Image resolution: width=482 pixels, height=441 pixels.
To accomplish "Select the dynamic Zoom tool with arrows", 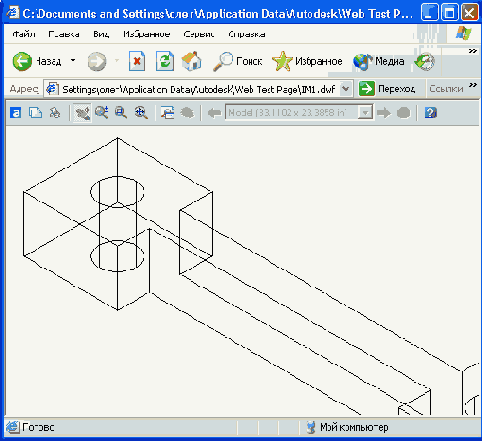I will click(x=101, y=113).
